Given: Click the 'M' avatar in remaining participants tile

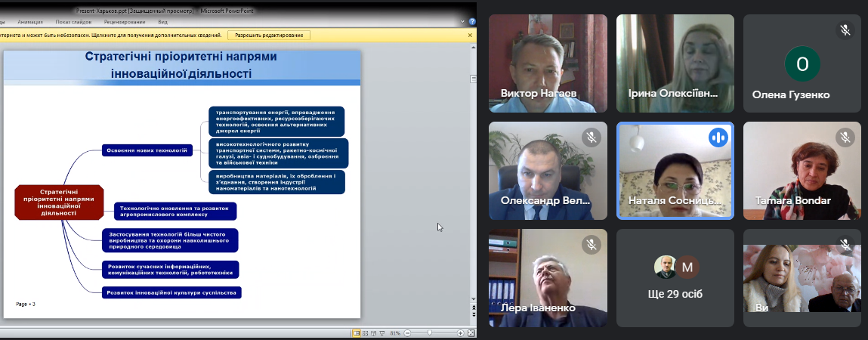Looking at the screenshot, I should coord(687,267).
